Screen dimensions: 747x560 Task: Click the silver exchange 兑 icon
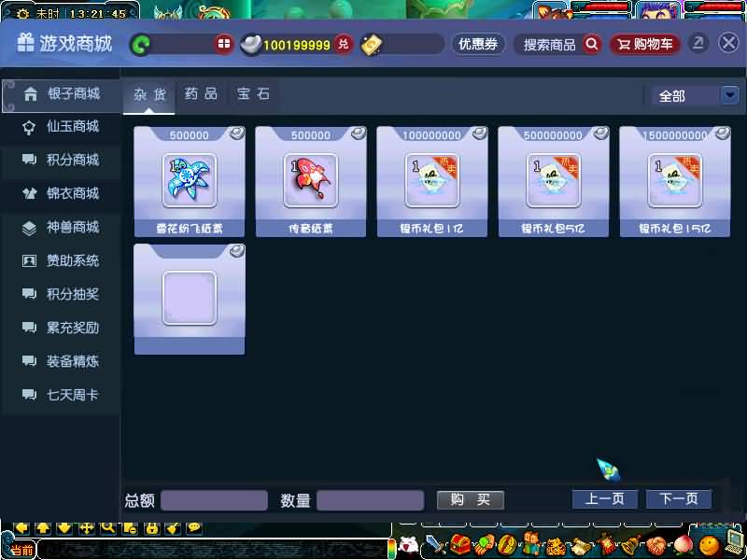344,44
